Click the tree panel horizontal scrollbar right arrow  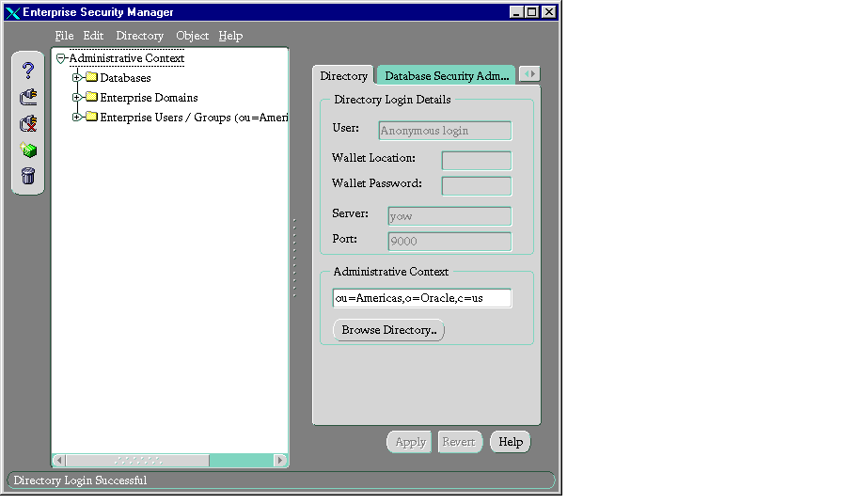point(280,461)
